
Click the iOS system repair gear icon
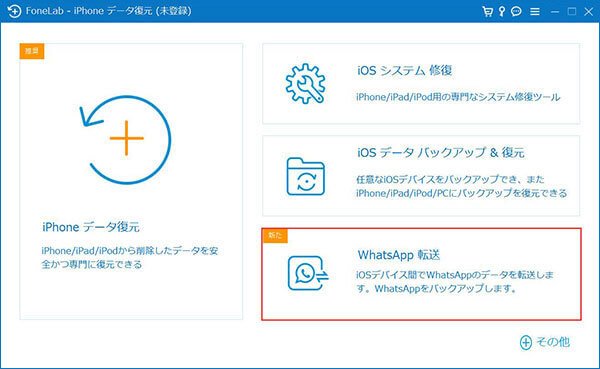[x=305, y=83]
